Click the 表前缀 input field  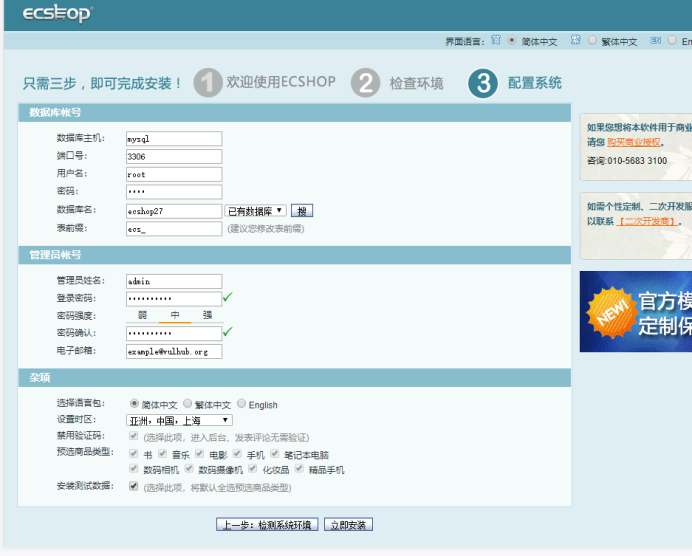(174, 229)
